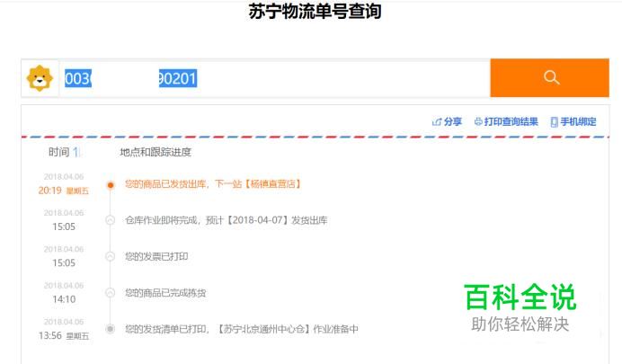The image size is (622, 364).
Task: Click the orange search magnifier button
Action: coord(549,77)
